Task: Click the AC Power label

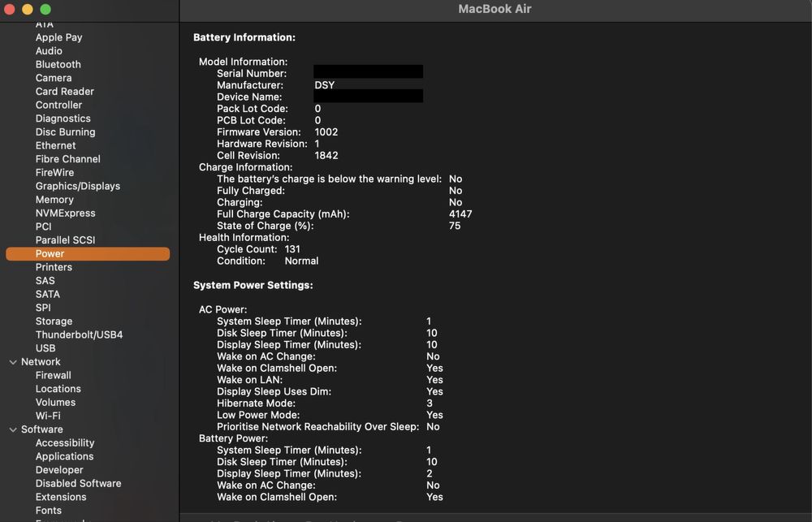Action: tap(223, 309)
